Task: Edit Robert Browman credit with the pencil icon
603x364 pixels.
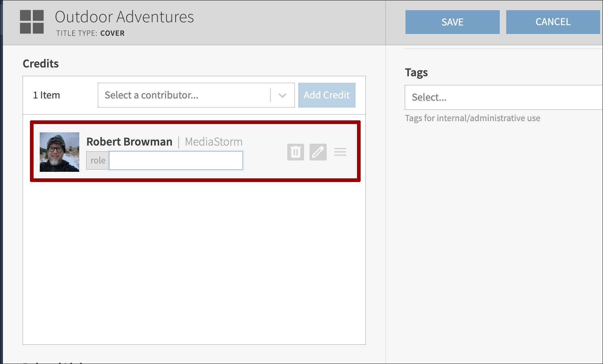Action: [x=318, y=152]
